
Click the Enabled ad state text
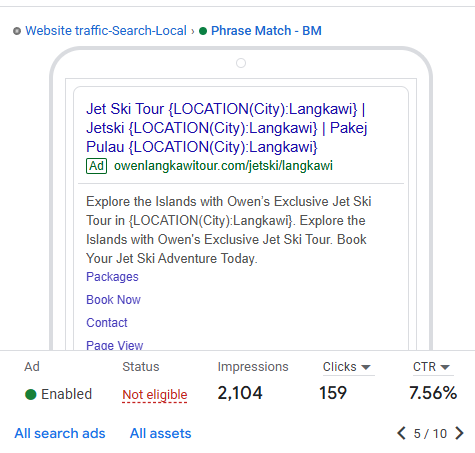click(x=66, y=394)
